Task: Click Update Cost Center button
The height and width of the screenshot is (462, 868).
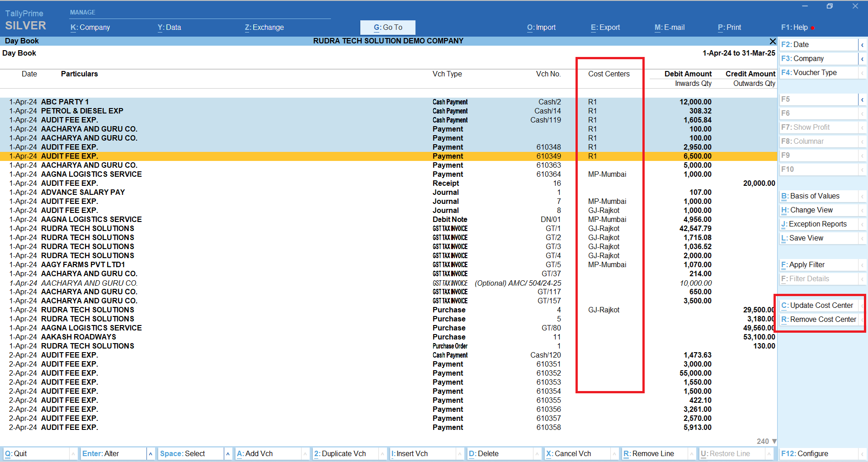Action: tap(817, 306)
